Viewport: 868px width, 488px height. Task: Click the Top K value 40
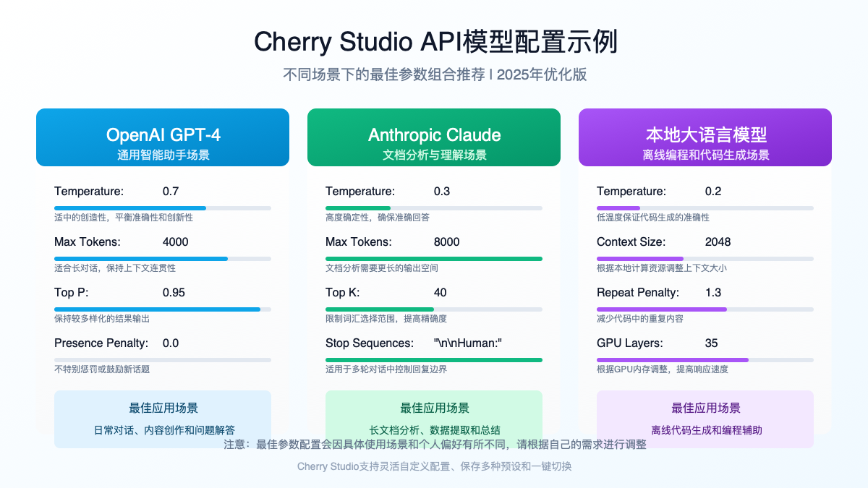pyautogui.click(x=441, y=293)
